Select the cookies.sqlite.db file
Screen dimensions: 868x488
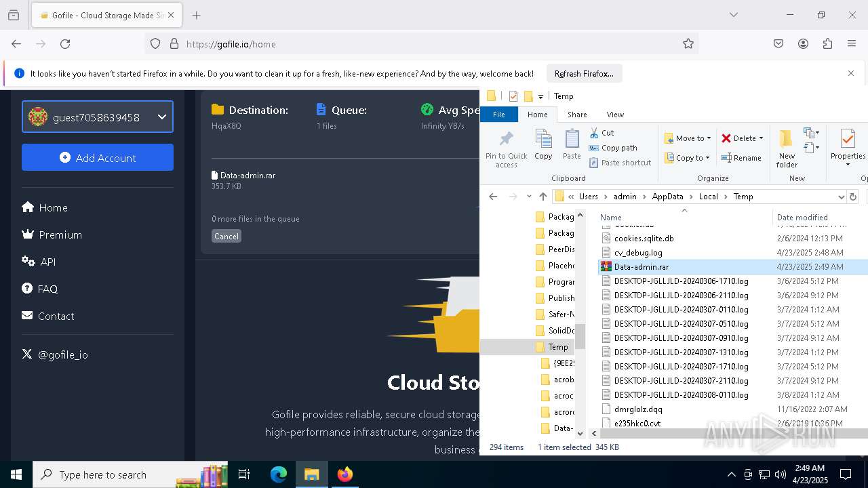point(644,239)
